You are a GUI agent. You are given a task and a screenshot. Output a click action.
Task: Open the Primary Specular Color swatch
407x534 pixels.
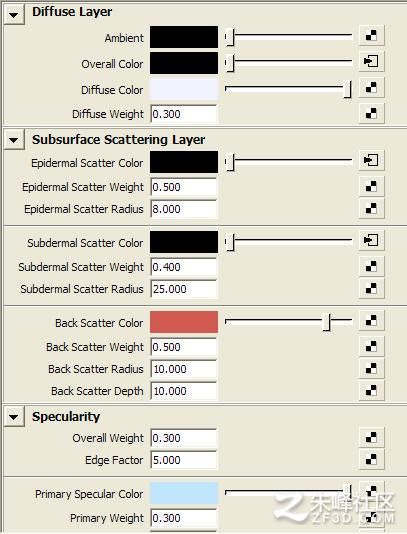(184, 493)
